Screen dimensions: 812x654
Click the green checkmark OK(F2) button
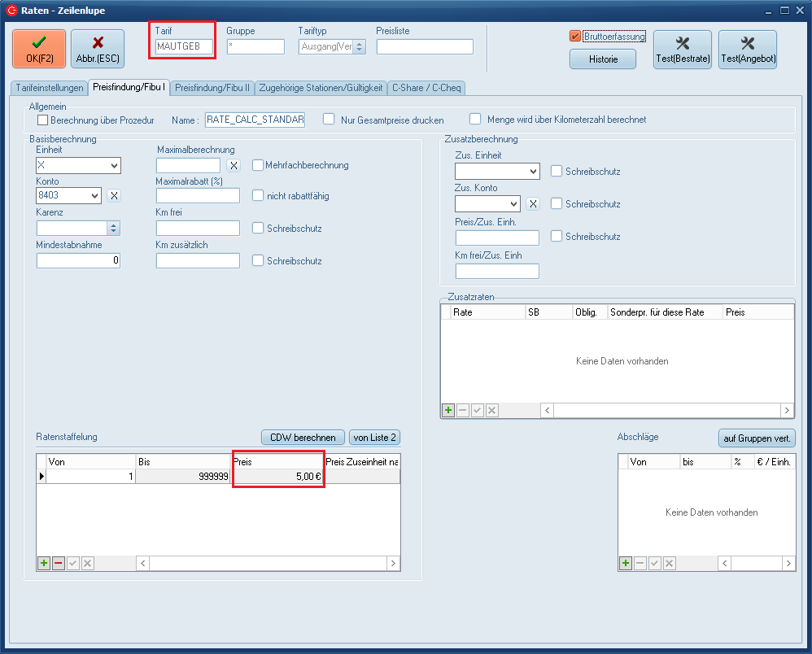pyautogui.click(x=39, y=49)
